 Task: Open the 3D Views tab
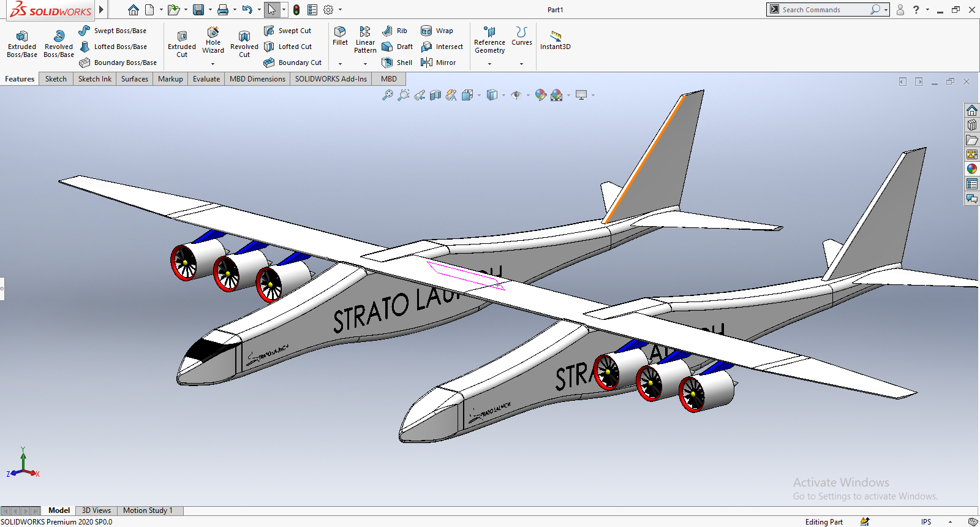coord(96,510)
